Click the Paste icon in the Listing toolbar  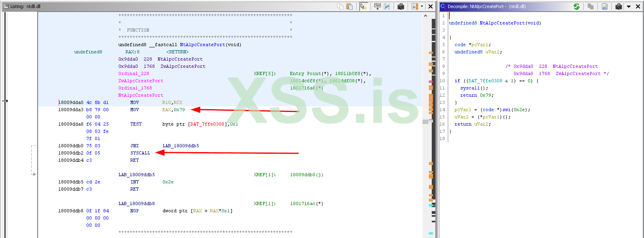click(x=349, y=6)
